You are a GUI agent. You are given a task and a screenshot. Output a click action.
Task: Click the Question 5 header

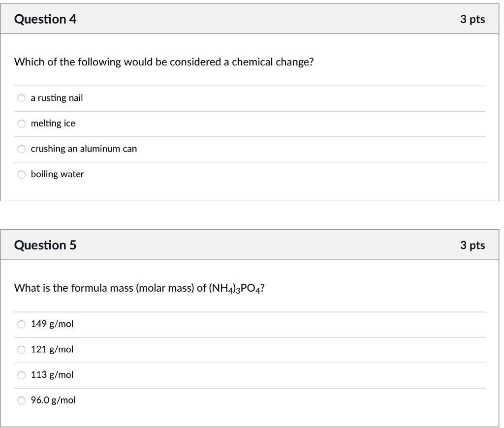pyautogui.click(x=45, y=245)
